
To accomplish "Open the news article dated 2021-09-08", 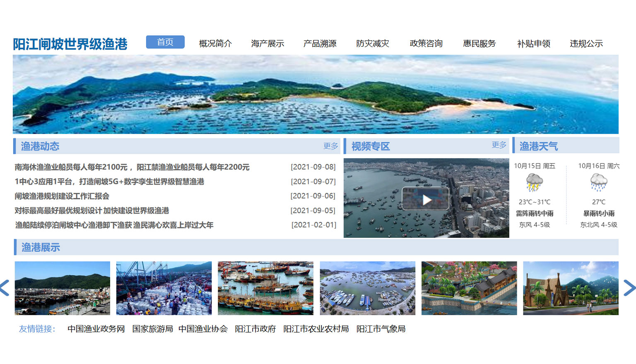I will [x=132, y=167].
